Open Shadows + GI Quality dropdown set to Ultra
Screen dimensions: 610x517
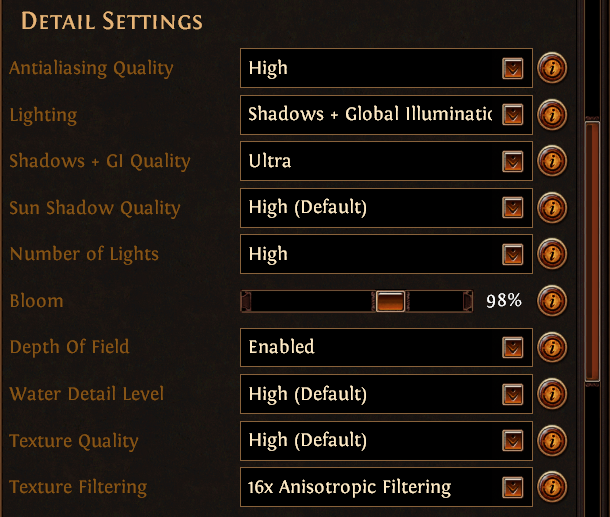pyautogui.click(x=386, y=161)
